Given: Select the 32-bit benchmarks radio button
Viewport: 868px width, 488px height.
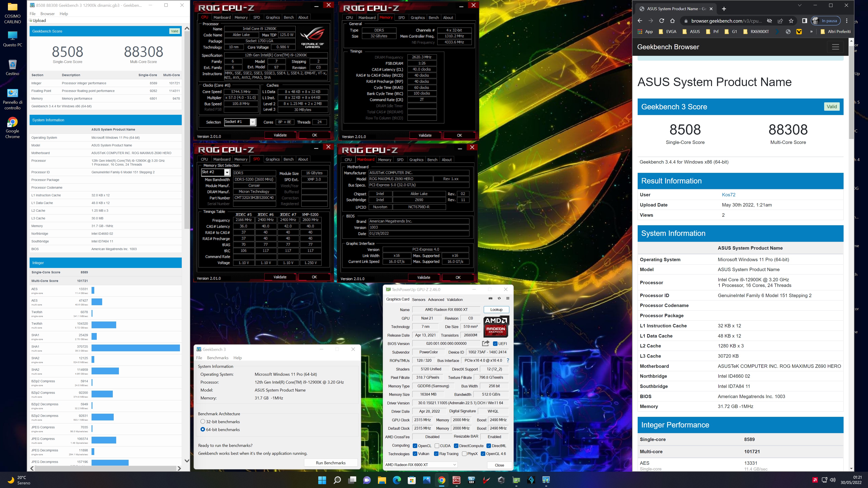Looking at the screenshot, I should tap(203, 421).
